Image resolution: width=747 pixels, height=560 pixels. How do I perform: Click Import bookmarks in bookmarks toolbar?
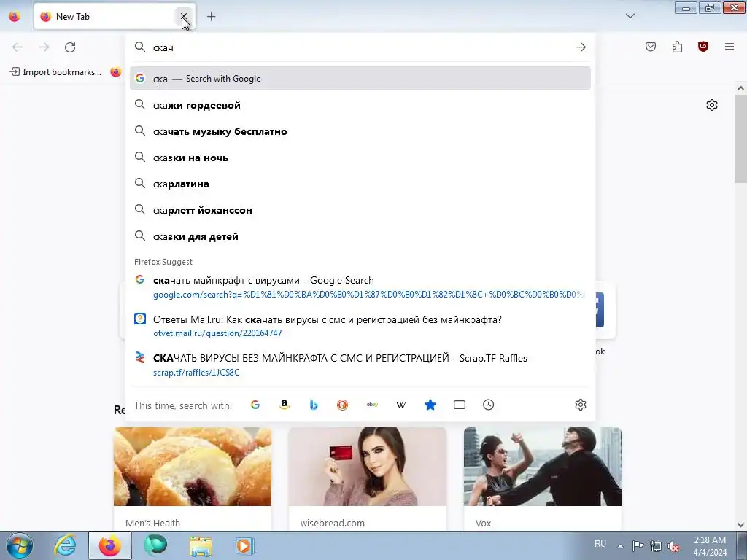click(x=55, y=72)
